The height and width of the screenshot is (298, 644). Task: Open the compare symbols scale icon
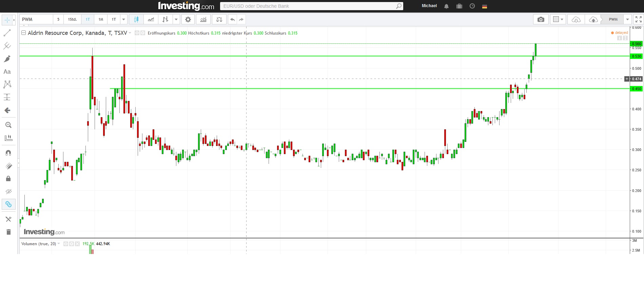click(x=219, y=20)
